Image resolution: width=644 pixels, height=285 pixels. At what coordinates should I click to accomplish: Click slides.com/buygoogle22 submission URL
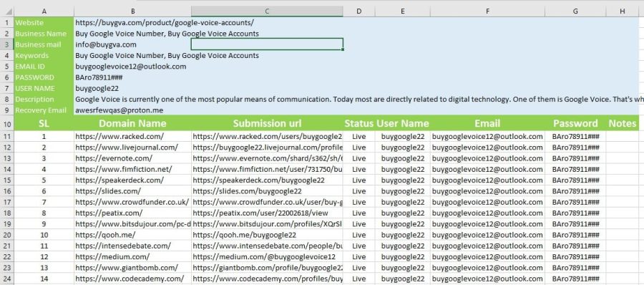pyautogui.click(x=267, y=191)
